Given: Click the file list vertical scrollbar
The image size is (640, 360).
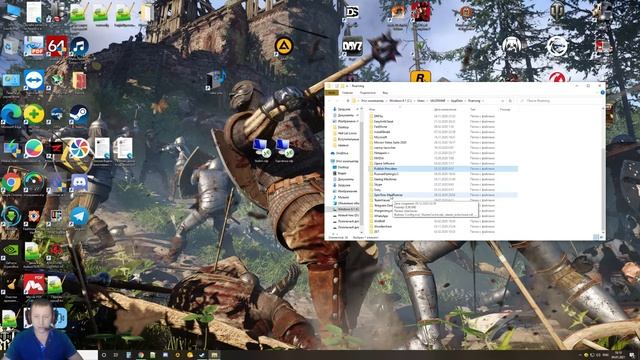Looking at the screenshot, I should (x=603, y=188).
